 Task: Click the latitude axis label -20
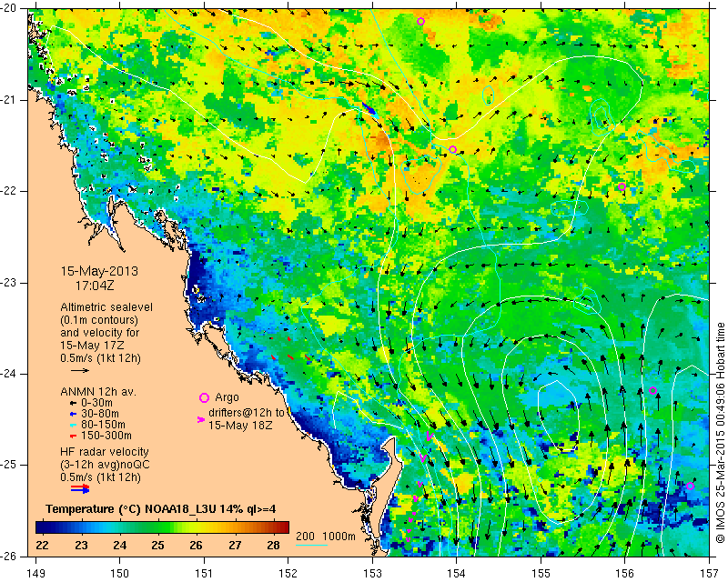click(x=8, y=8)
